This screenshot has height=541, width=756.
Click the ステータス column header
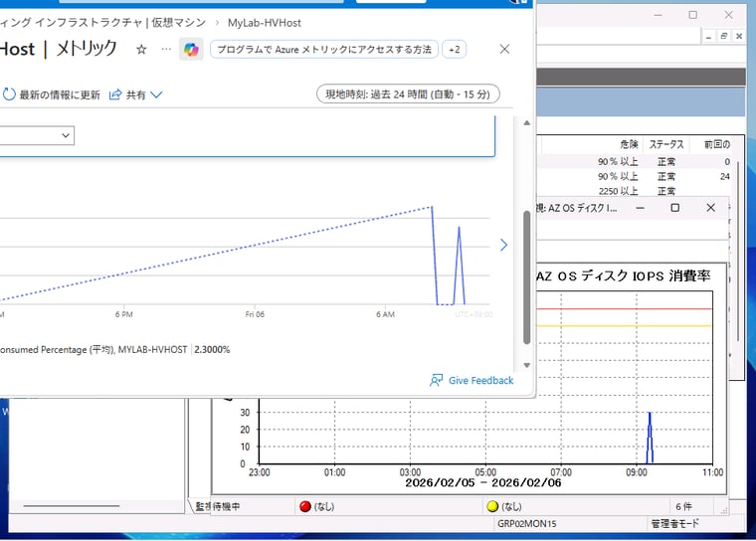point(666,144)
